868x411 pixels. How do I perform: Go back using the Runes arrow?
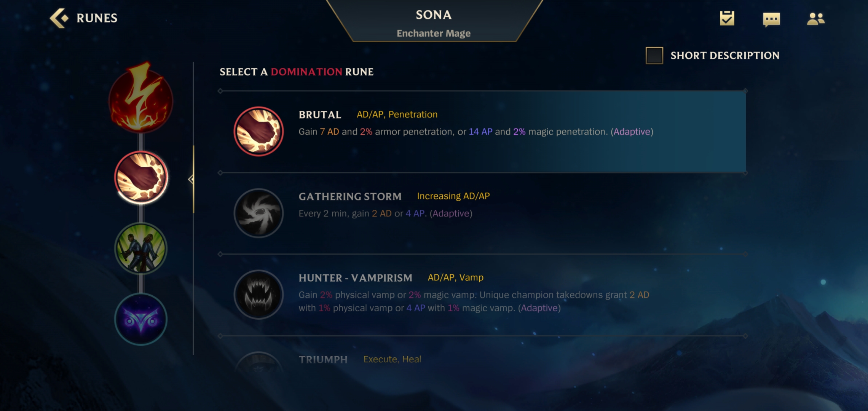coord(59,18)
